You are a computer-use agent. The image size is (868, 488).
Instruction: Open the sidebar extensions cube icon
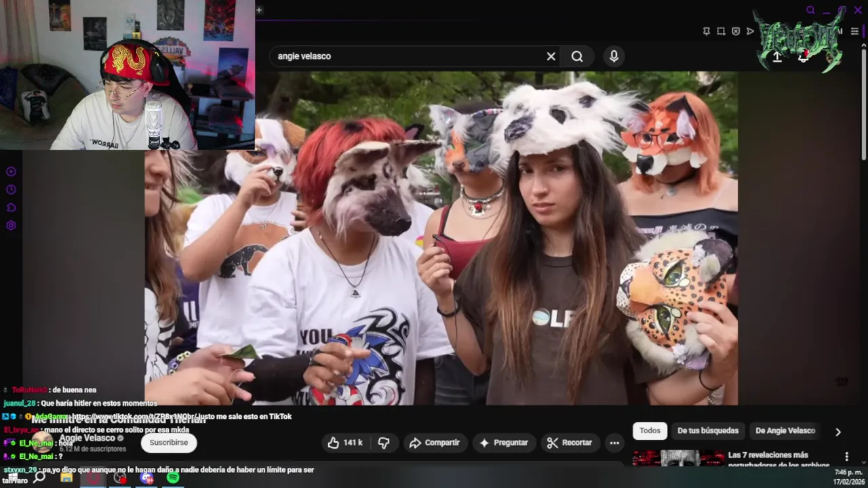tap(11, 207)
